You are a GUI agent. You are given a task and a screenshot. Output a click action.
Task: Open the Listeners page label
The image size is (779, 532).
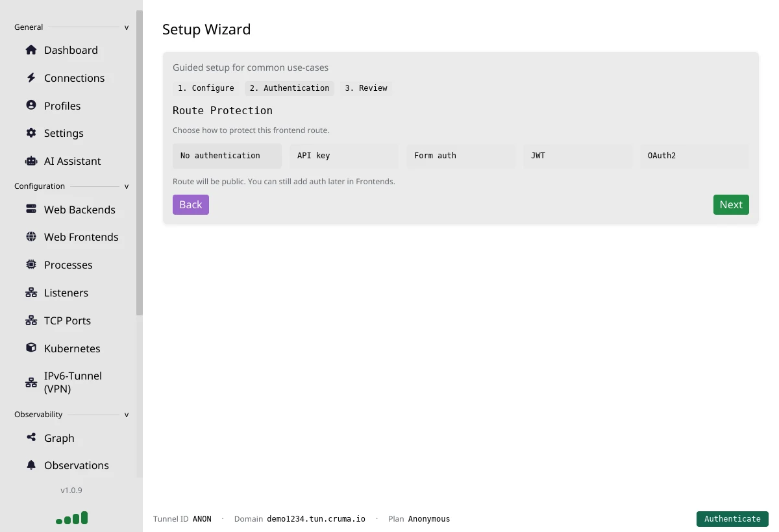pyautogui.click(x=66, y=293)
